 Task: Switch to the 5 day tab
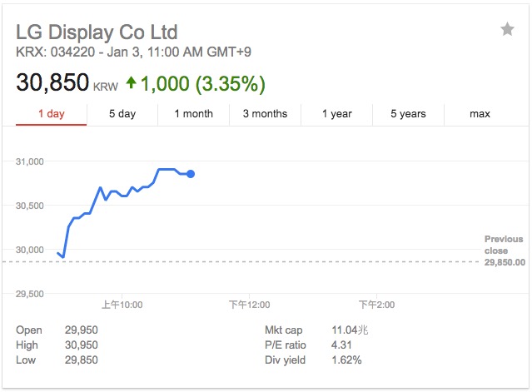122,114
